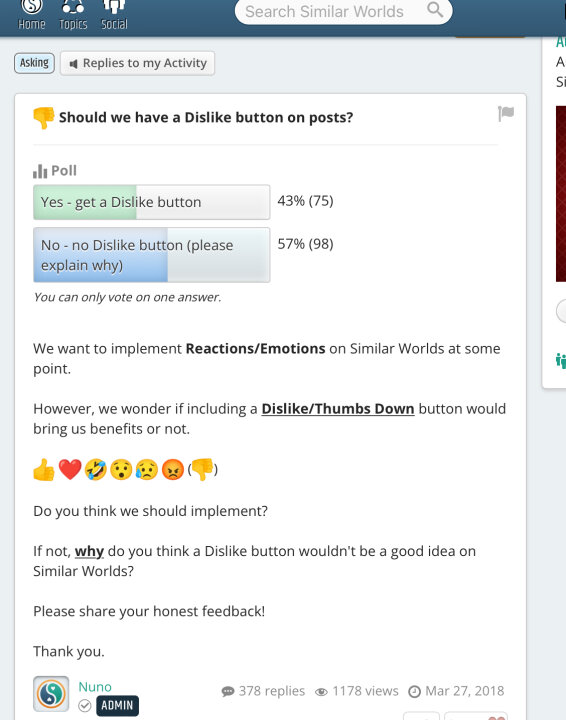
Task: Click the speech bubble replies icon
Action: click(228, 691)
